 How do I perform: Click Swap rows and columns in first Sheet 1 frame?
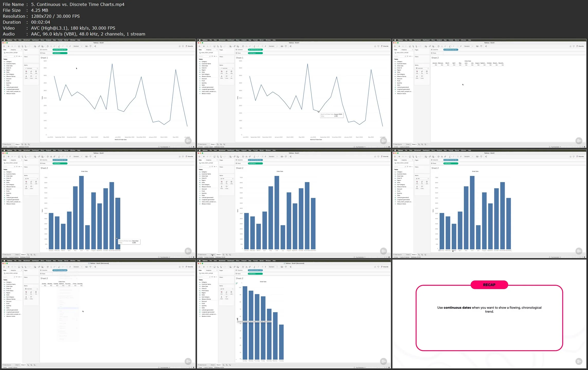[48, 46]
